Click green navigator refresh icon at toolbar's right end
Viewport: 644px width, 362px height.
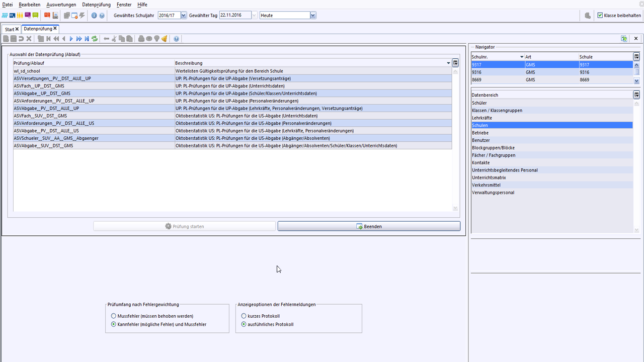pos(624,39)
